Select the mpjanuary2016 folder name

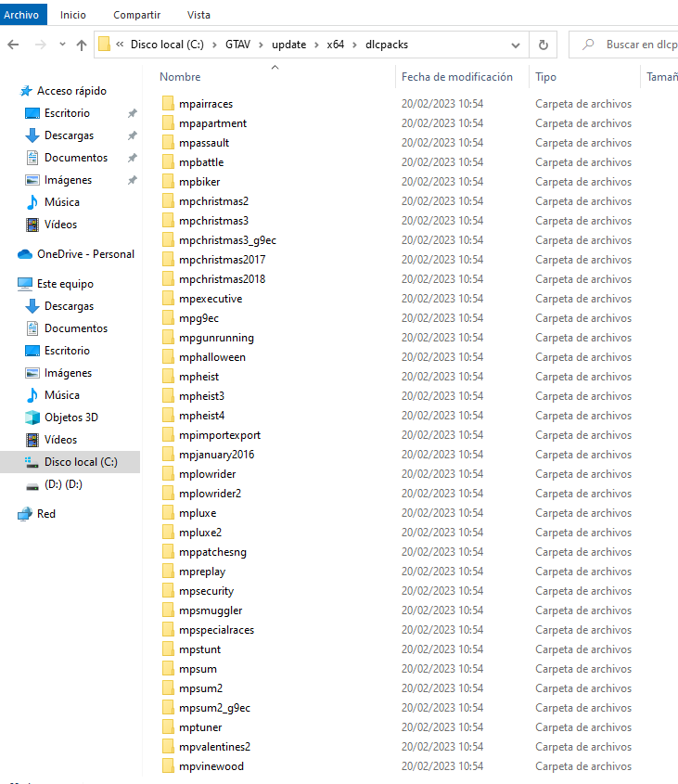[x=216, y=455]
